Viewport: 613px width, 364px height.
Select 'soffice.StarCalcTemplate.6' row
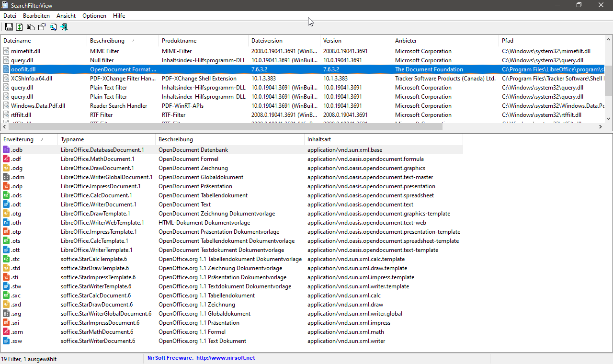[232, 259]
